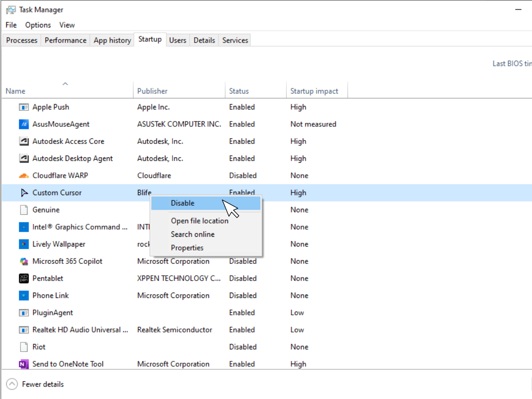532x399 pixels.
Task: Open the File menu
Action: tap(11, 25)
